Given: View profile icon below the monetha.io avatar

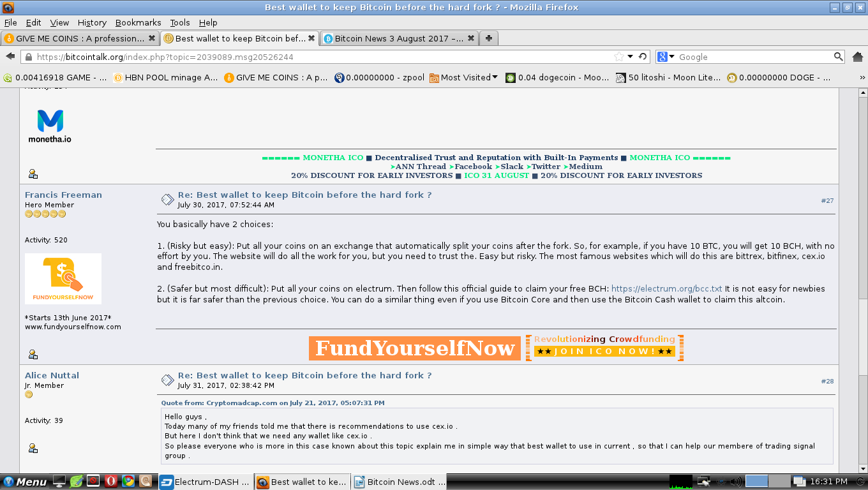Looking at the screenshot, I should 33,174.
